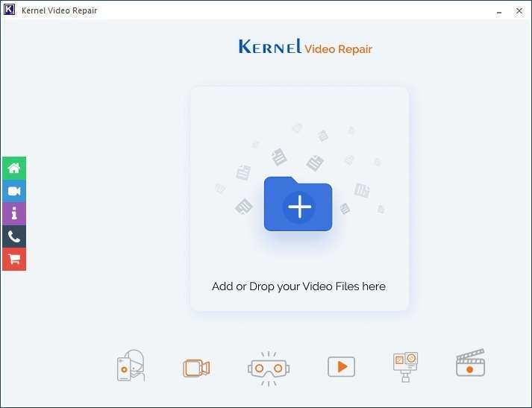Image resolution: width=532 pixels, height=408 pixels.
Task: Click the blue add-folder plus icon
Action: click(298, 204)
